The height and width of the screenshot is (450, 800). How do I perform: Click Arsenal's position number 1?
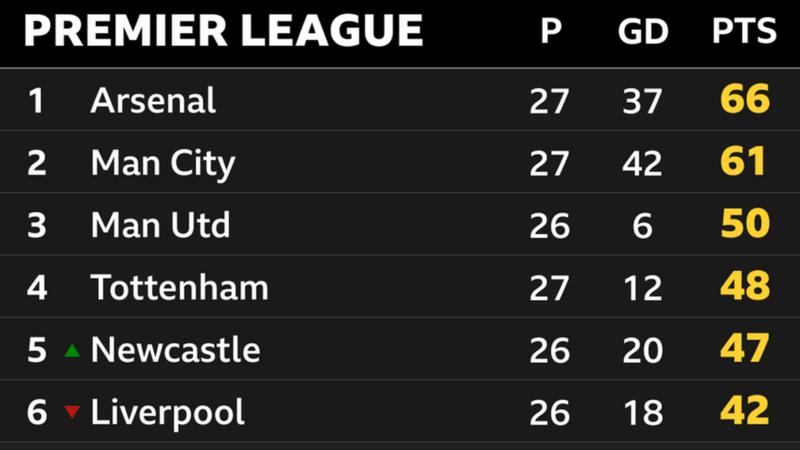pos(36,101)
